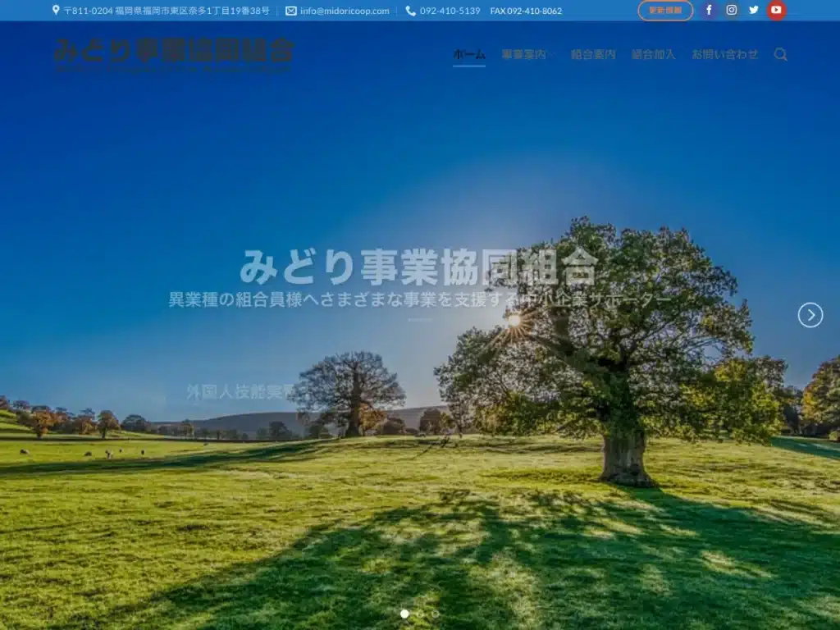This screenshot has width=840, height=630.
Task: Advance slider with the next arrow
Action: point(810,315)
